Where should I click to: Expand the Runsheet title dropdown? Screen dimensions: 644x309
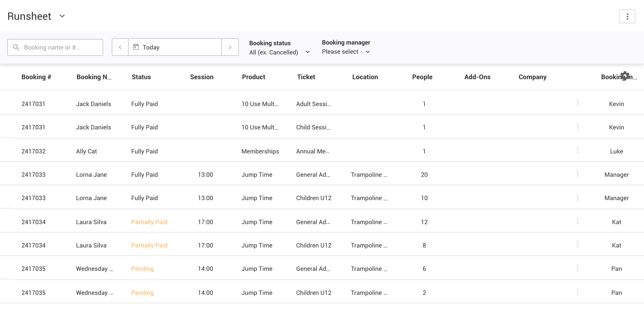(62, 16)
